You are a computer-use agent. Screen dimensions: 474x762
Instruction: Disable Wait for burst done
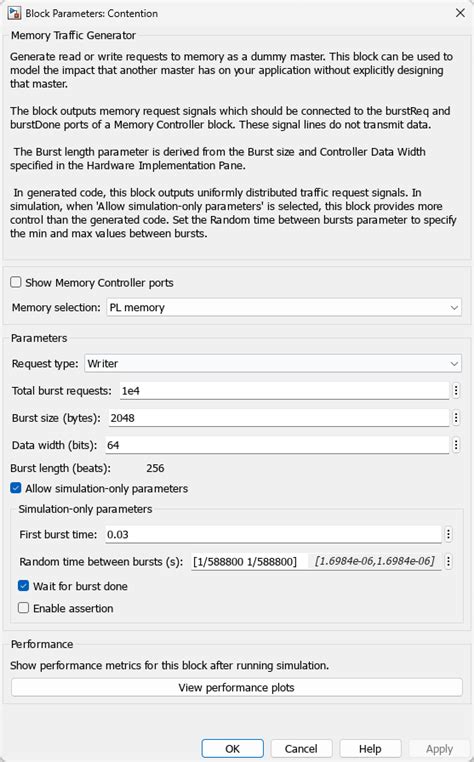[x=23, y=586]
